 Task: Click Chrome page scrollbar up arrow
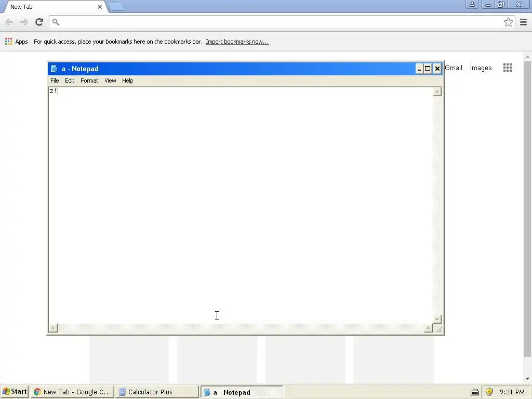tap(527, 57)
